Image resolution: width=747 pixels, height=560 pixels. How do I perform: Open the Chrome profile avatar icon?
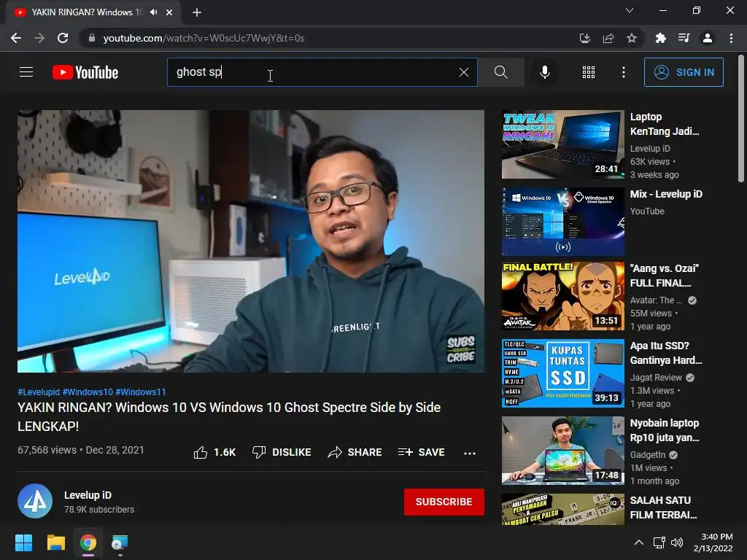[708, 38]
